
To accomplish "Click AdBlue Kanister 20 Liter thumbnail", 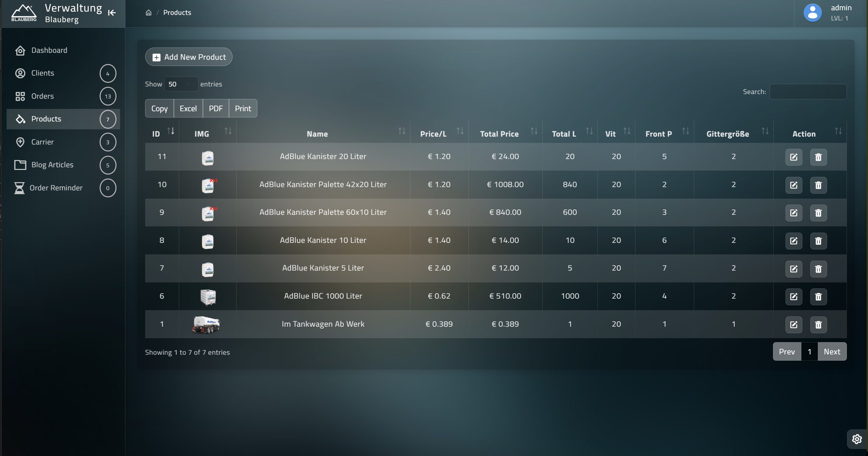I will (208, 158).
